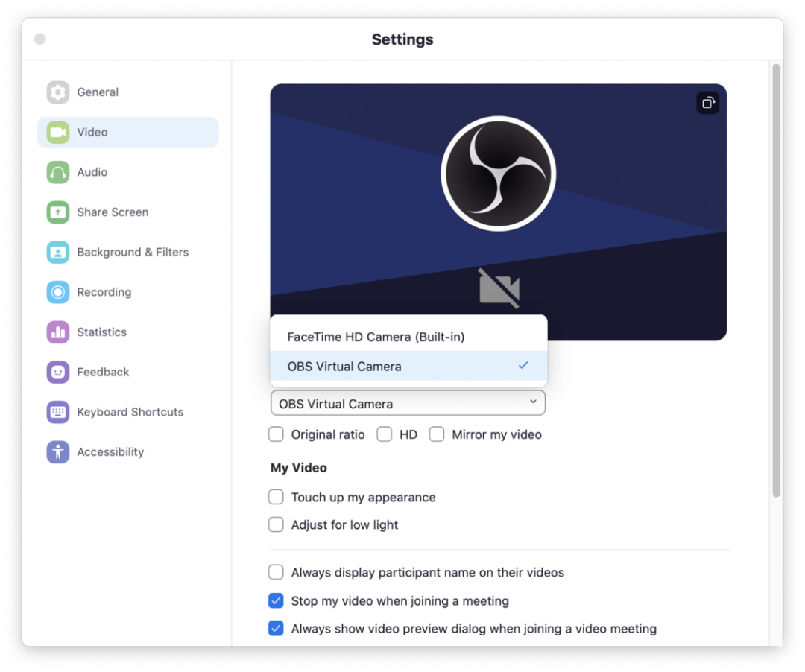This screenshot has height=672, width=805.
Task: Click the Keyboard Shortcuts keyboard icon
Action: point(57,413)
